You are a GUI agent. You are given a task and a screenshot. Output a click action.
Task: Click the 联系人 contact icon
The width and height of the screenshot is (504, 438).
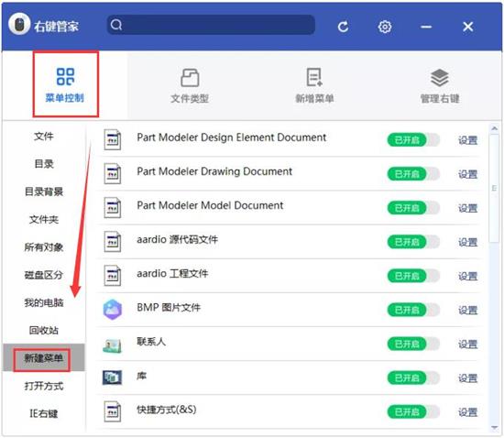pos(112,345)
